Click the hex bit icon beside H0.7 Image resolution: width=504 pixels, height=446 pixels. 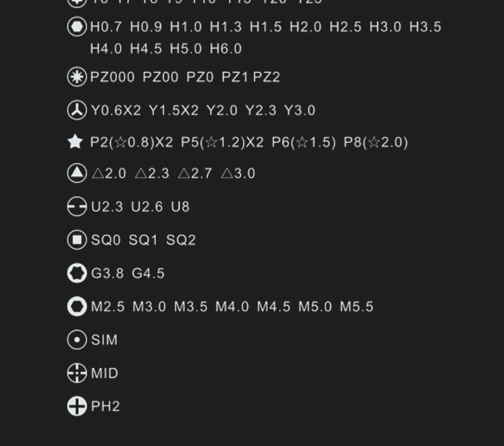click(x=77, y=27)
